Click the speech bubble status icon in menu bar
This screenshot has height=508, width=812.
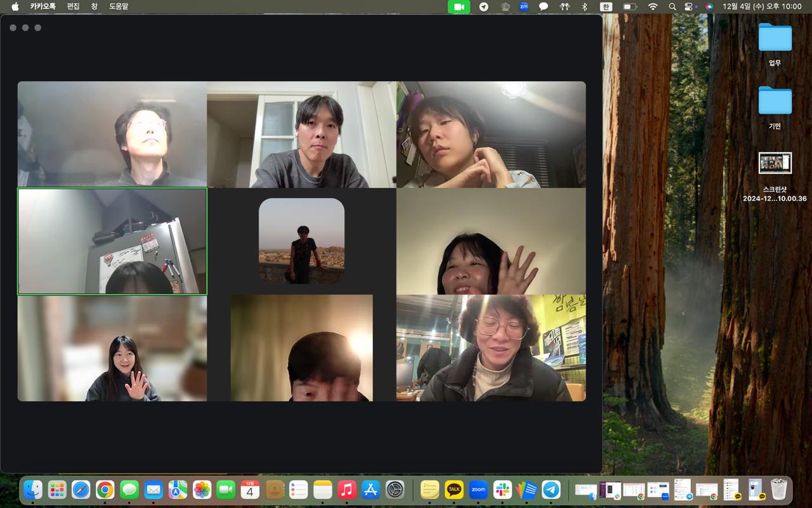[x=544, y=6]
